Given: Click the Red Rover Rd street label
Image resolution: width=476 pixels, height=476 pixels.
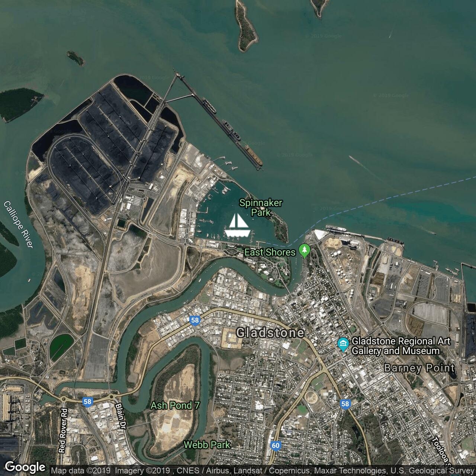Looking at the screenshot, I should (x=63, y=430).
